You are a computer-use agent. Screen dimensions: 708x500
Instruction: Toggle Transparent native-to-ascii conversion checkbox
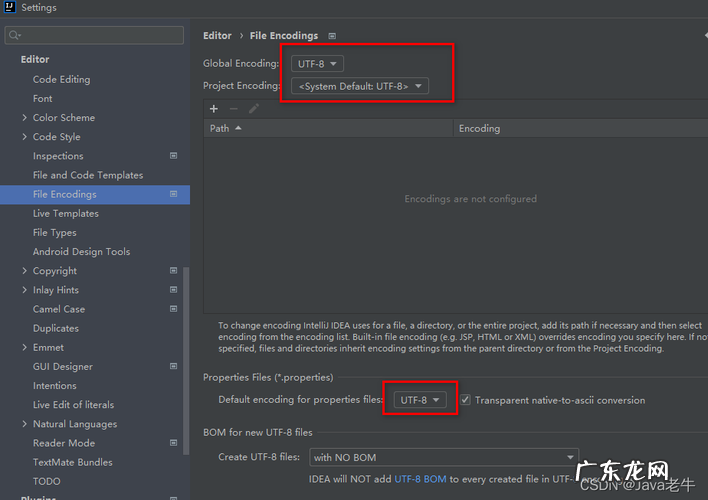tap(465, 400)
